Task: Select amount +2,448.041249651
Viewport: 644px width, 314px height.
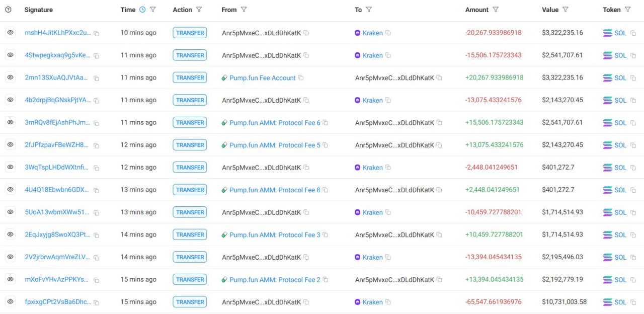Action: (x=493, y=190)
